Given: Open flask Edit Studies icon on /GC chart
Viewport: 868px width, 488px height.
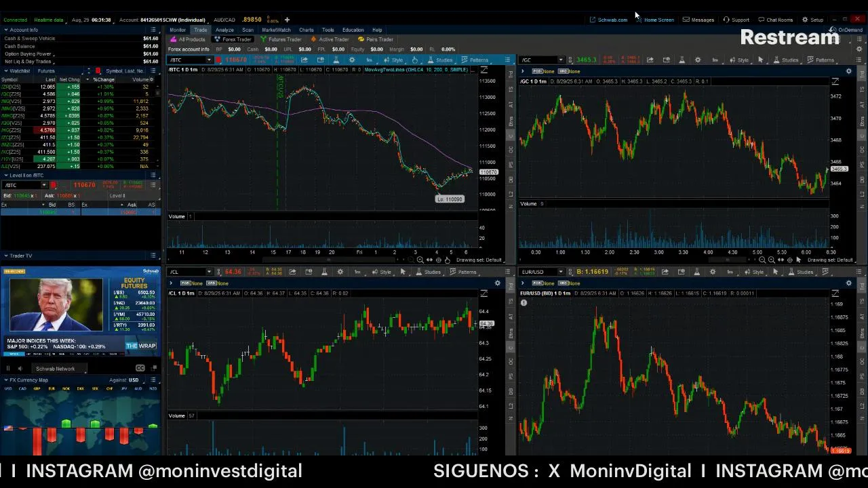Looking at the screenshot, I should (x=682, y=60).
